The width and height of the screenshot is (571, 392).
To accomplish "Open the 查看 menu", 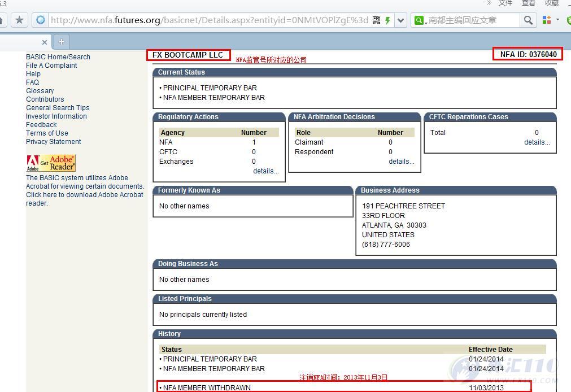I will coord(529,3).
